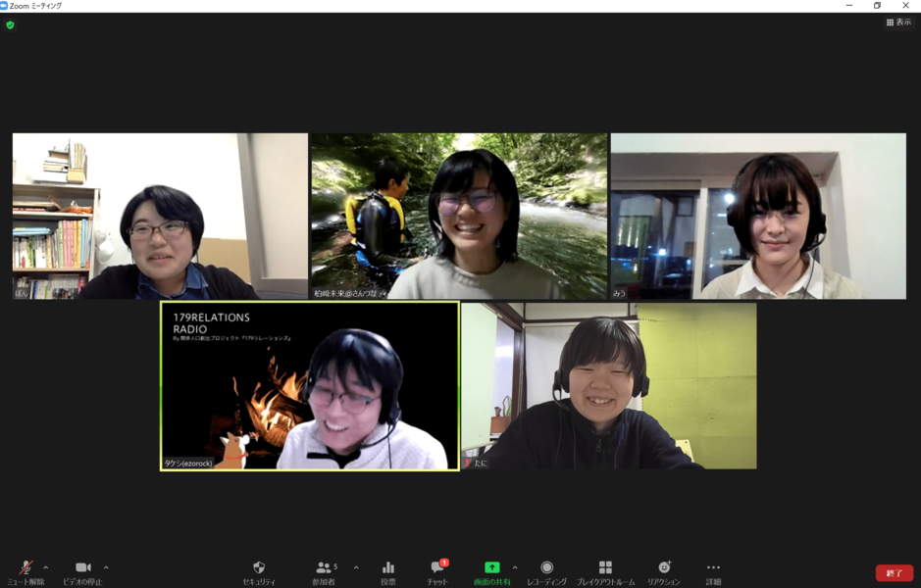Expand the arrow next to 参加者
The height and width of the screenshot is (588, 921).
point(356,567)
